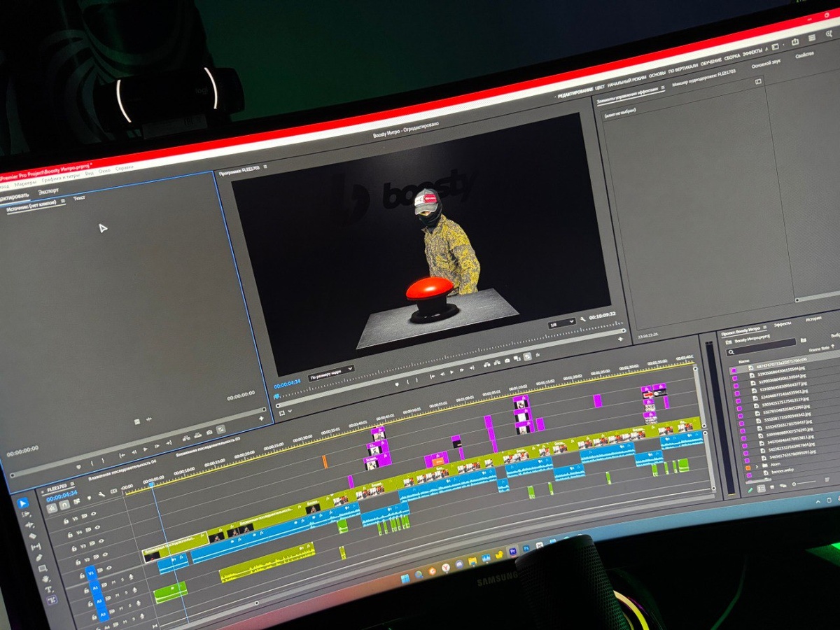Add marker in timeline header
The width and height of the screenshot is (840, 630).
click(x=89, y=498)
